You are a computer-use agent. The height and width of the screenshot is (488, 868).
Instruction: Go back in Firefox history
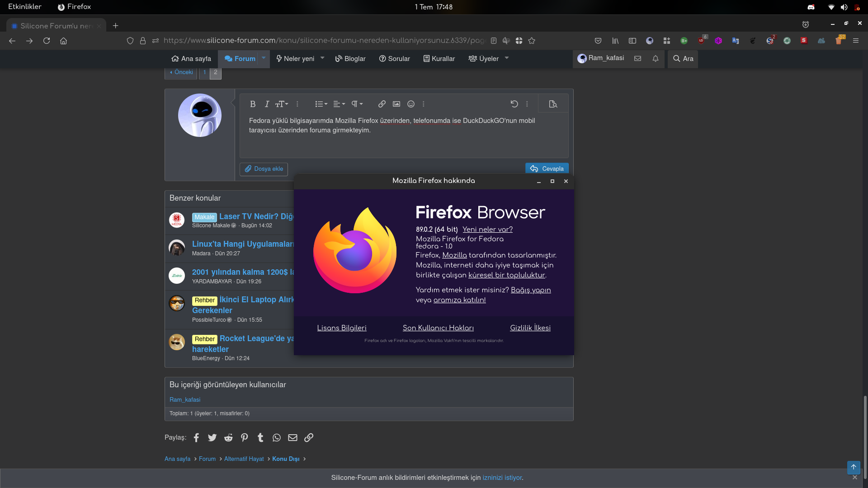click(12, 41)
